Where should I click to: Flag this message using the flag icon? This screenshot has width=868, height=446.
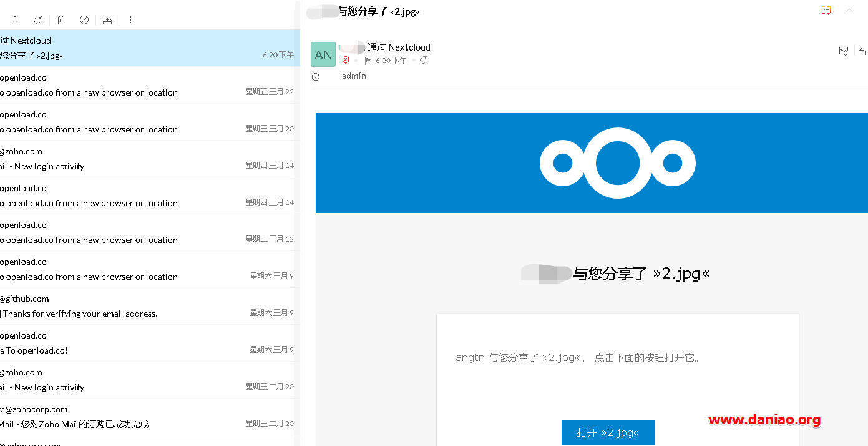[x=368, y=61]
